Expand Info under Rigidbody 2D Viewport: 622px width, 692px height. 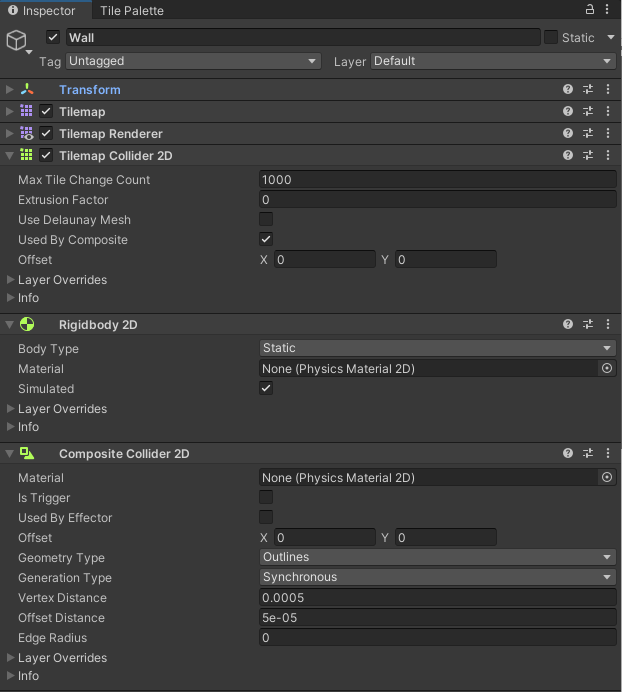point(11,427)
